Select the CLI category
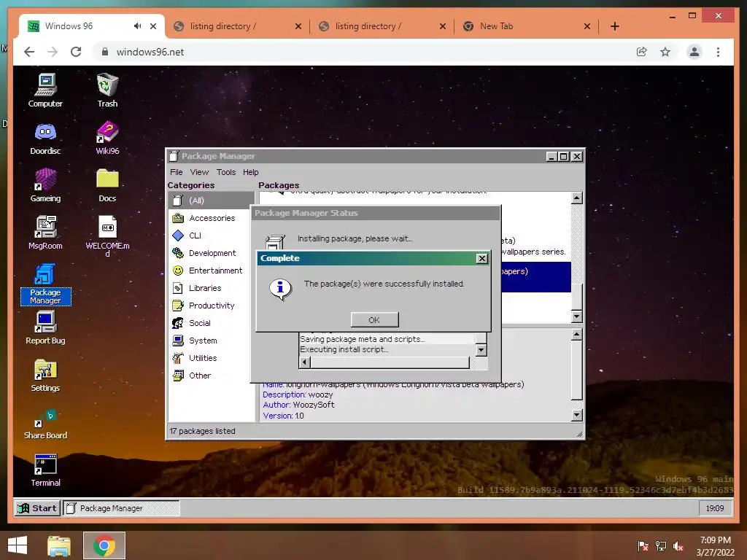This screenshot has height=560, width=747. coord(211,236)
